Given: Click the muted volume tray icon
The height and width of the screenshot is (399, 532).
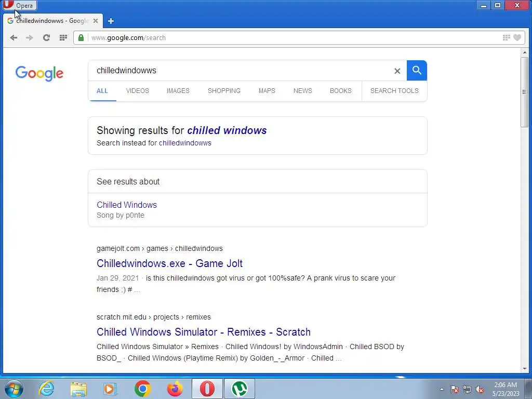Looking at the screenshot, I should pos(480,390).
